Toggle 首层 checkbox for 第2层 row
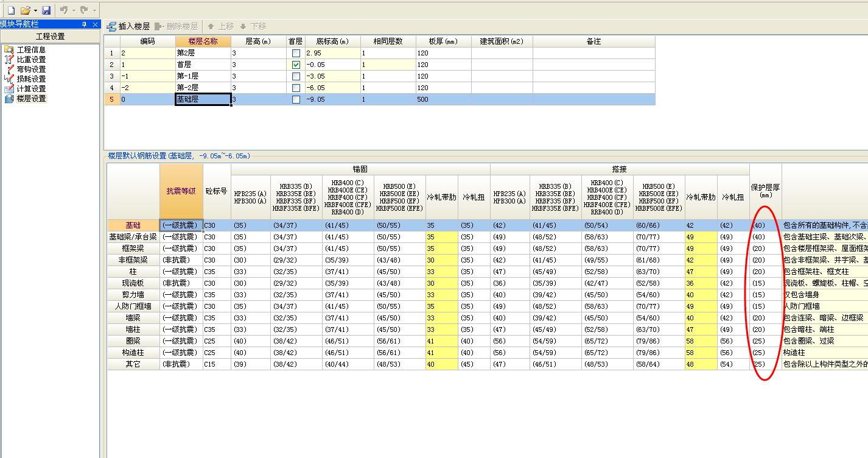The image size is (868, 458). pos(296,53)
